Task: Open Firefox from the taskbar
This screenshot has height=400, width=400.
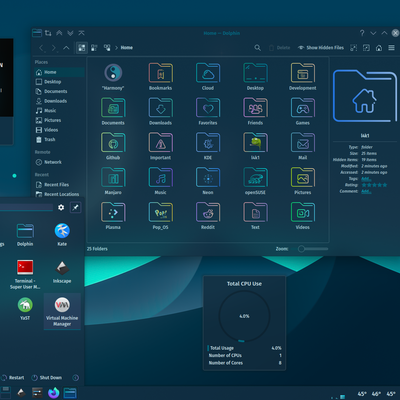Action: point(53,393)
